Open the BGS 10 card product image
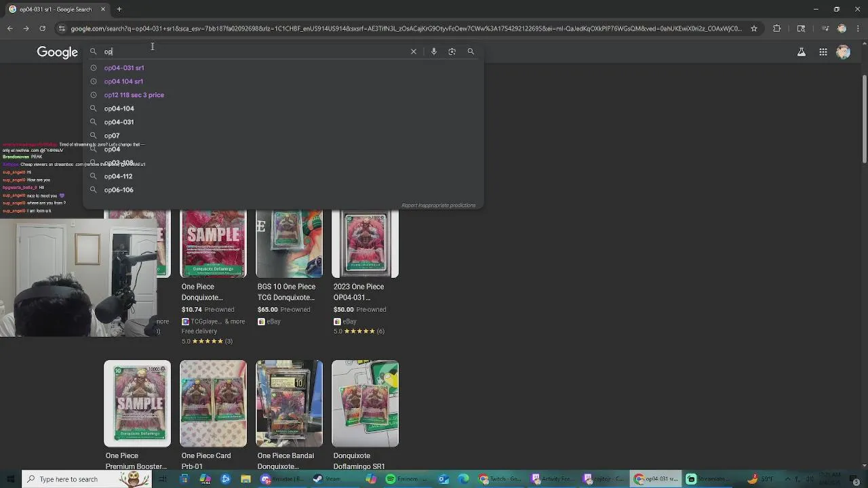The image size is (868, 488). (290, 244)
